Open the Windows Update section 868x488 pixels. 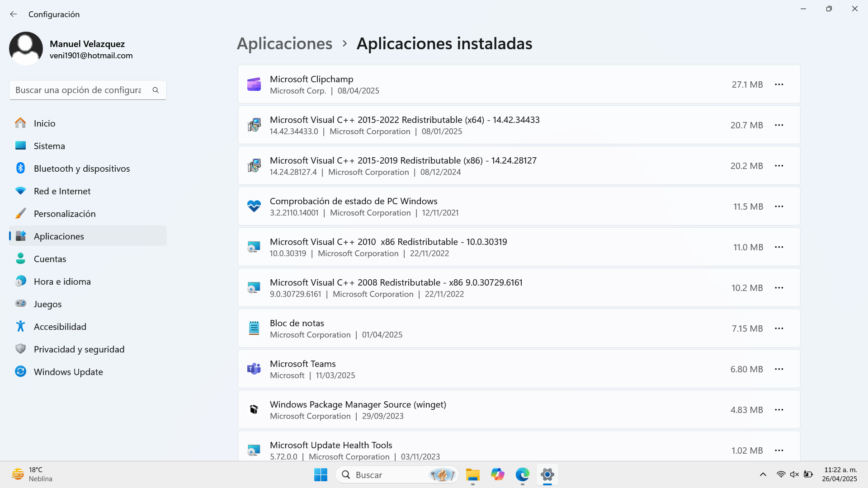click(x=68, y=372)
